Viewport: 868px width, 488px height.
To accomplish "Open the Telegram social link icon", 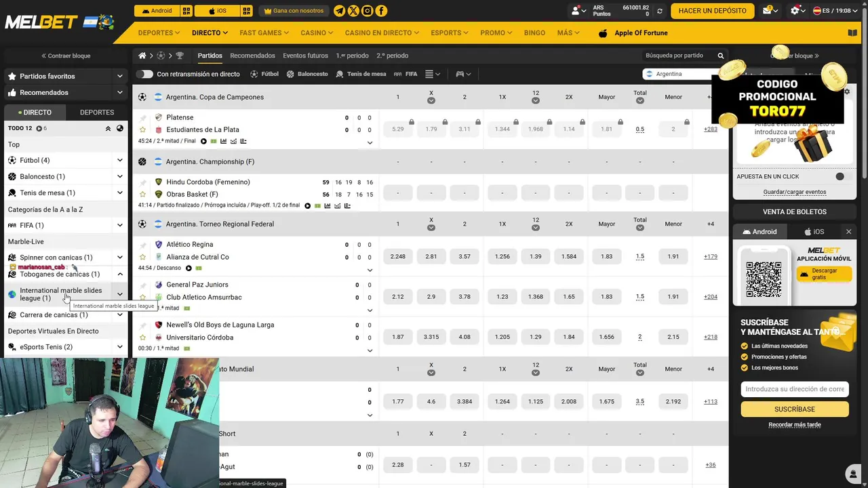I will pos(340,11).
